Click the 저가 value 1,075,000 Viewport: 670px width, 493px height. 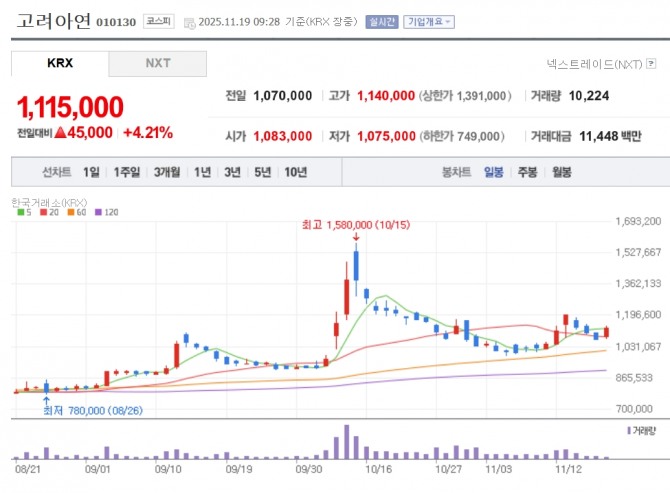pyautogui.click(x=386, y=136)
